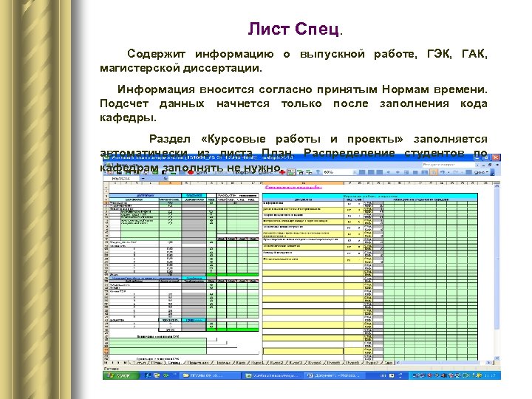Open the Практики sheet tab
Image resolution: width=532 pixels, height=399 pixels.
point(198,363)
